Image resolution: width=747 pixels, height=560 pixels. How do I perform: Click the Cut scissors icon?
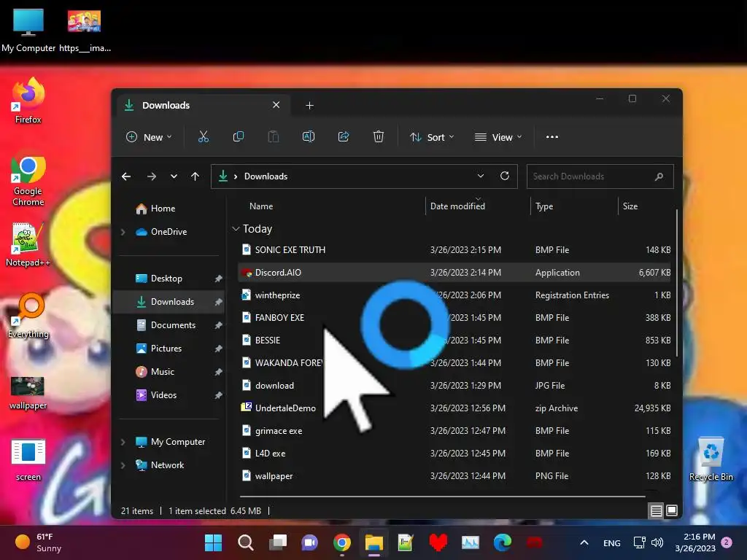tap(204, 137)
